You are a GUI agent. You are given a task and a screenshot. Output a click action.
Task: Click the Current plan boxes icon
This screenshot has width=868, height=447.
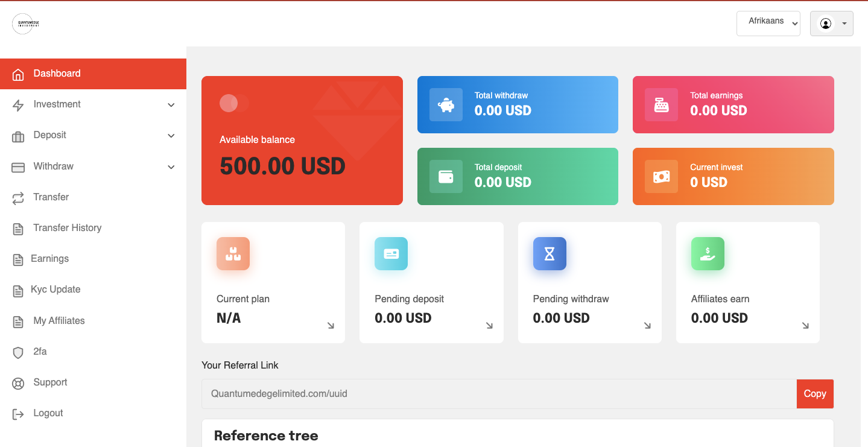pyautogui.click(x=233, y=253)
